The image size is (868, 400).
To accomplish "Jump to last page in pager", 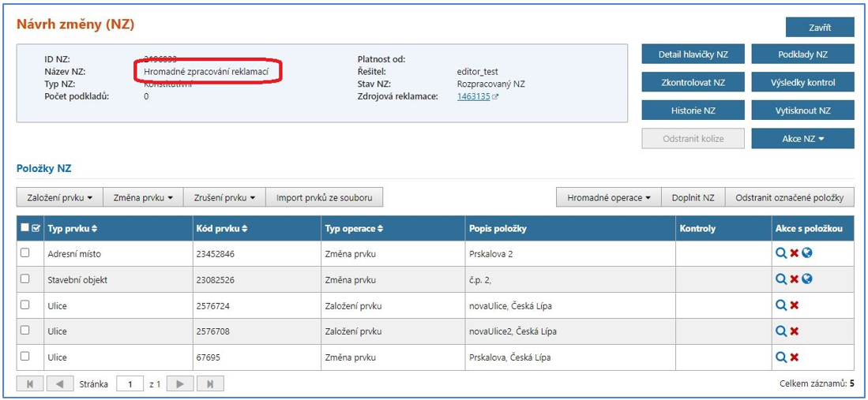I will click(x=209, y=384).
